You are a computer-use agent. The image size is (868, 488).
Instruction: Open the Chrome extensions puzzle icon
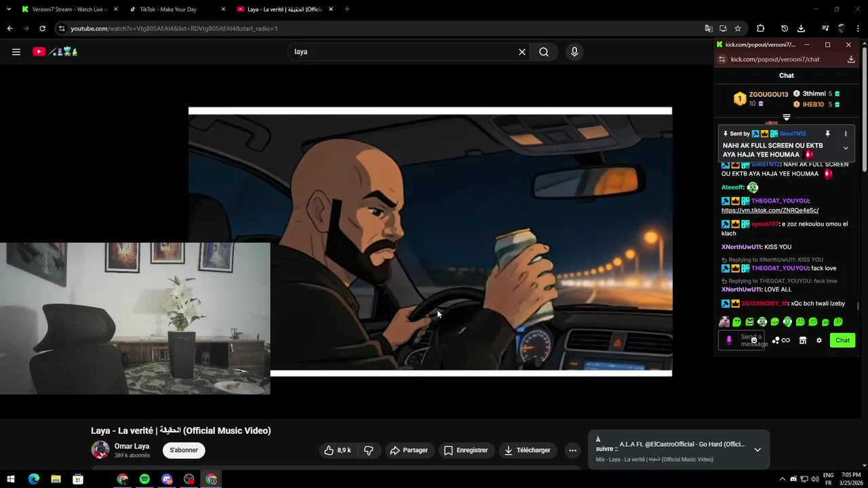click(x=761, y=28)
